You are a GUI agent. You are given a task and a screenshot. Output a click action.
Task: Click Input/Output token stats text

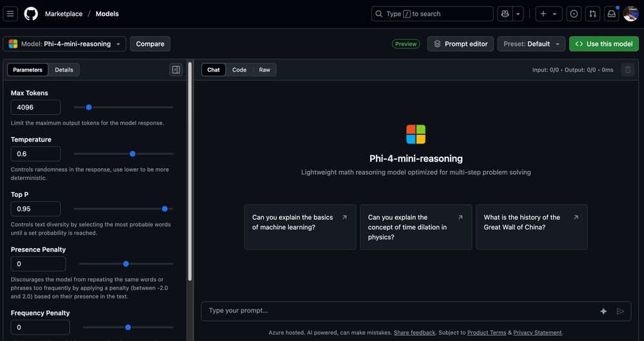572,70
